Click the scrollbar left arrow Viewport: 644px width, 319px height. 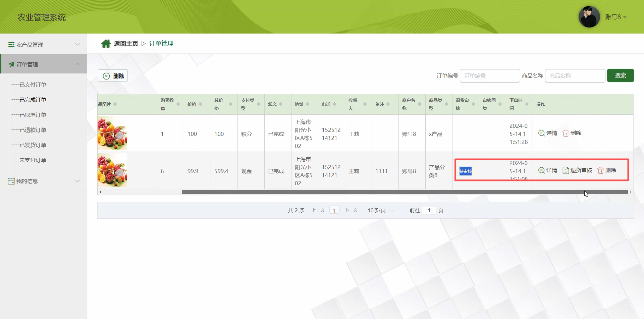(x=100, y=192)
